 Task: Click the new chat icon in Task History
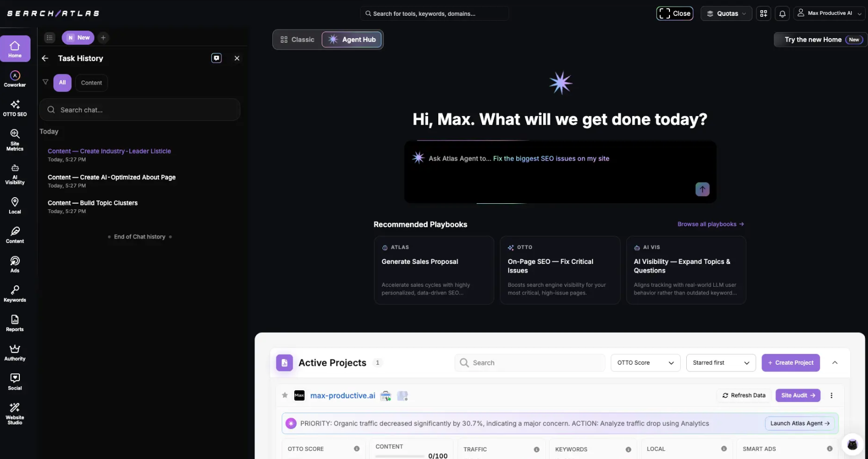click(216, 58)
